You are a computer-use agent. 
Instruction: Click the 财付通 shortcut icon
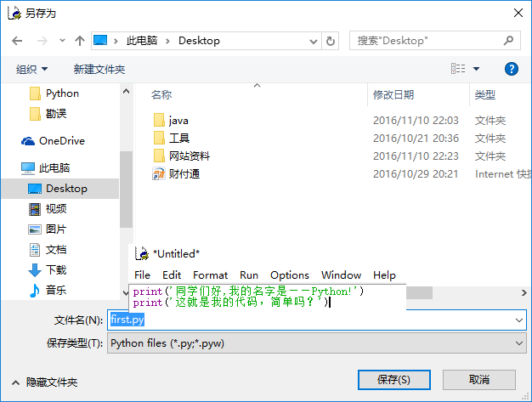tap(158, 174)
